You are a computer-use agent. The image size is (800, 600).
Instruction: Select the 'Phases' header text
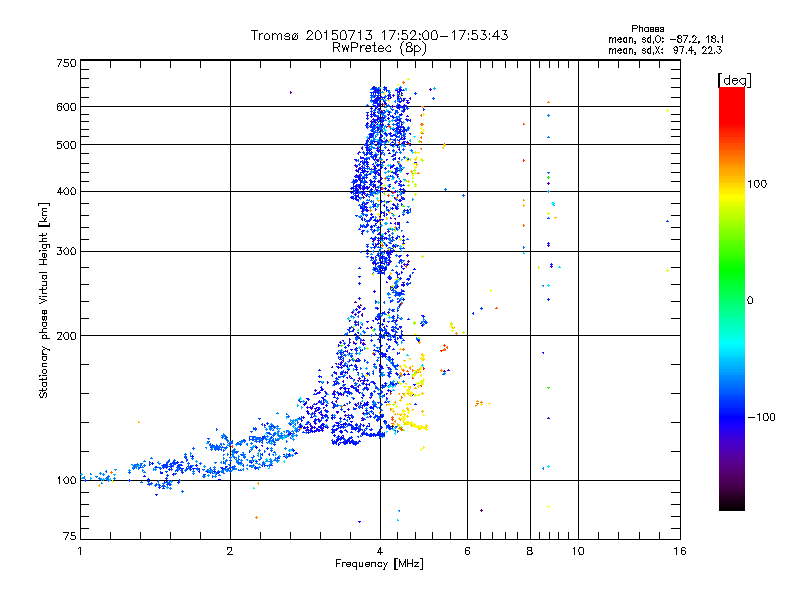[x=647, y=29]
